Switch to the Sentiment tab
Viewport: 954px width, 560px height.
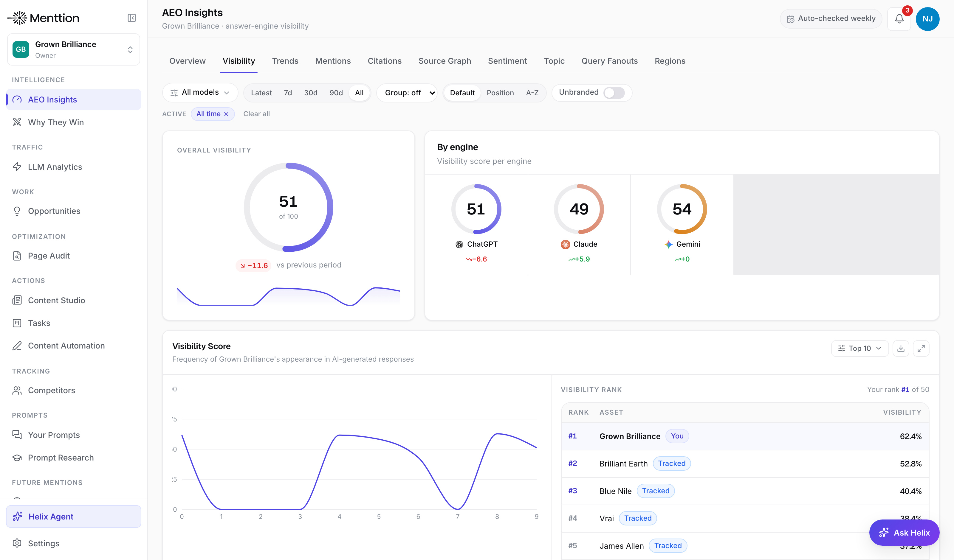[507, 61]
